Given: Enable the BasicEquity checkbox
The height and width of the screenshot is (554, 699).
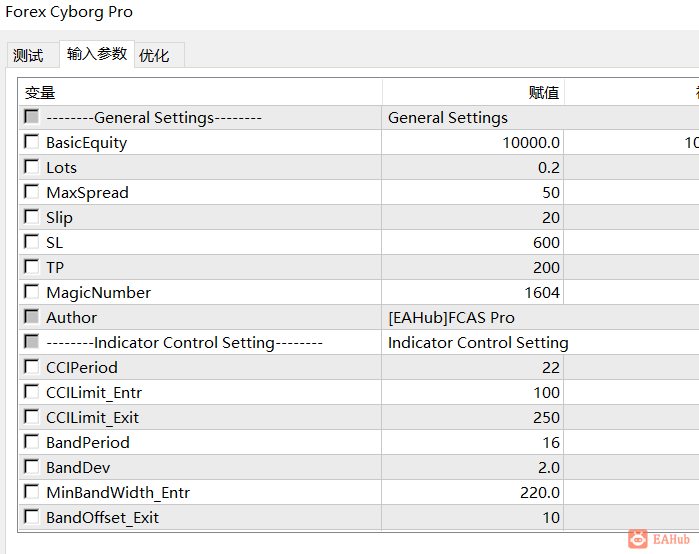Looking at the screenshot, I should 32,142.
